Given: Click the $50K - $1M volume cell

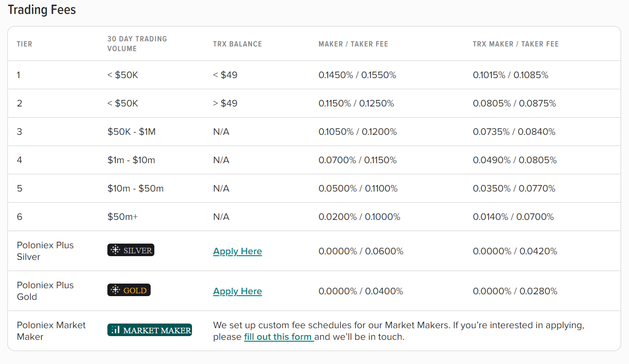Looking at the screenshot, I should (132, 132).
